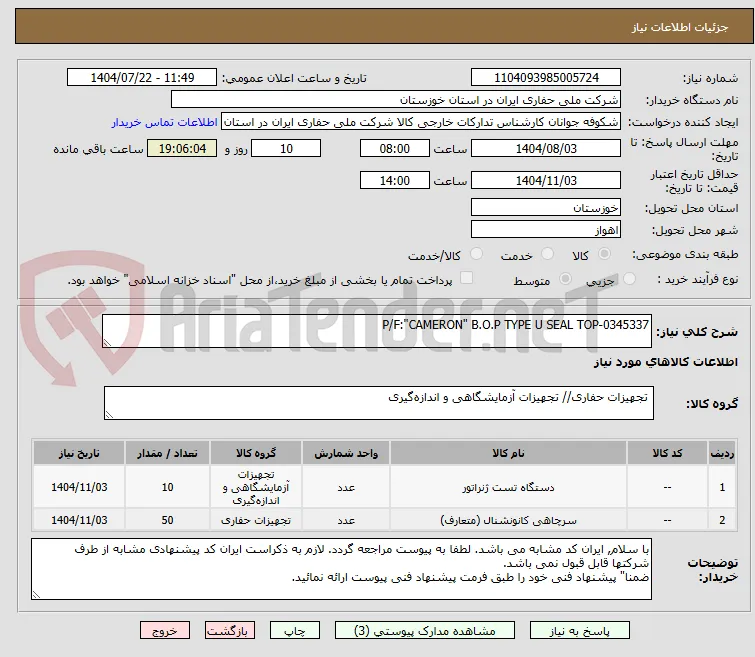Click the بازگشت back button
Image resolution: width=755 pixels, height=657 pixels.
(x=230, y=631)
